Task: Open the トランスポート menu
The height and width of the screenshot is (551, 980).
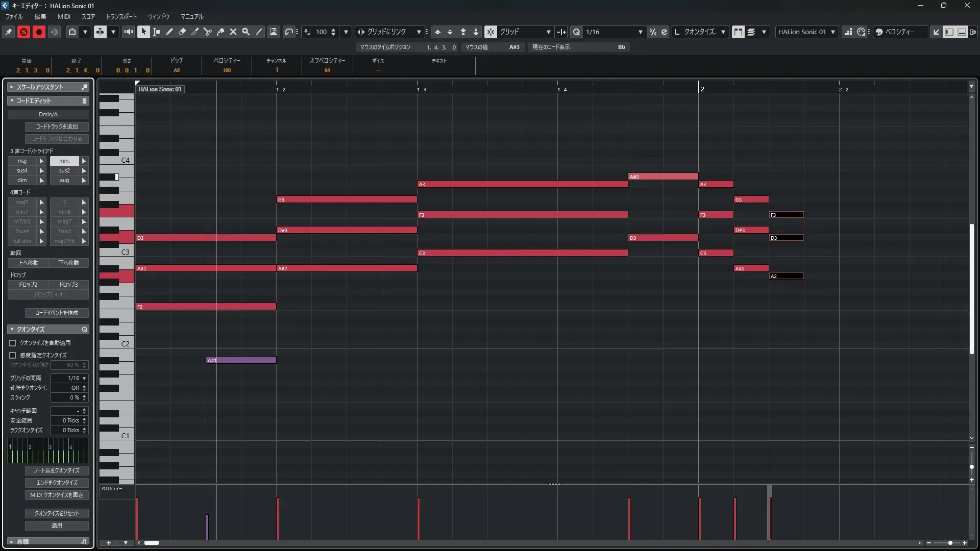Action: pos(121,16)
